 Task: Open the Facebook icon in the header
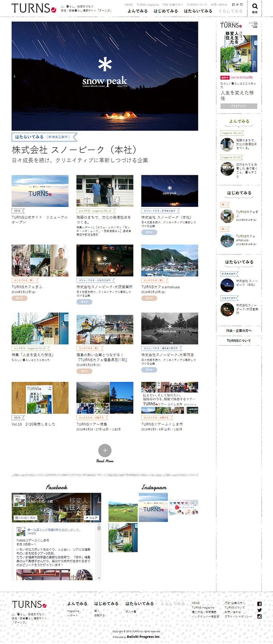click(x=233, y=5)
